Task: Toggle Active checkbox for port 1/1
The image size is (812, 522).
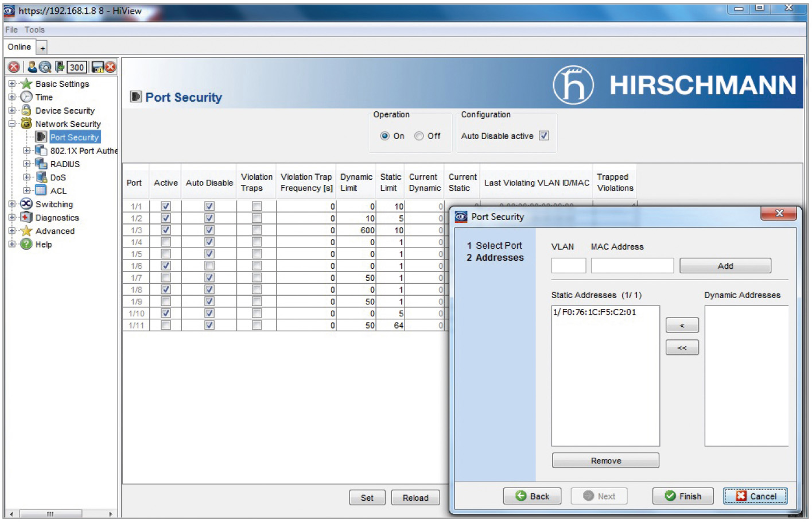Action: (x=166, y=206)
